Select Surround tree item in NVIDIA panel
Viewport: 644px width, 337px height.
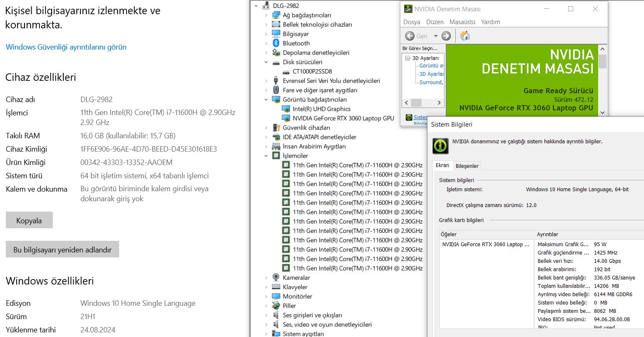[x=431, y=82]
